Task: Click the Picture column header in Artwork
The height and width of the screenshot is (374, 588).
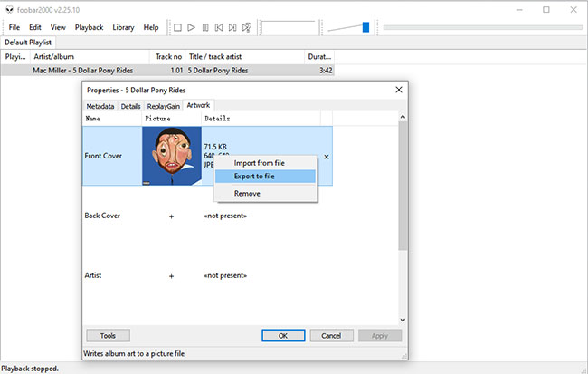Action: [x=172, y=119]
